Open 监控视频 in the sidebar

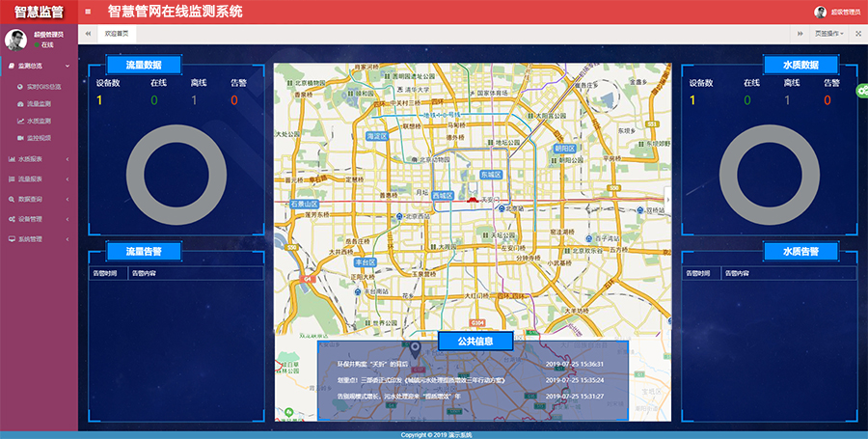(x=39, y=138)
